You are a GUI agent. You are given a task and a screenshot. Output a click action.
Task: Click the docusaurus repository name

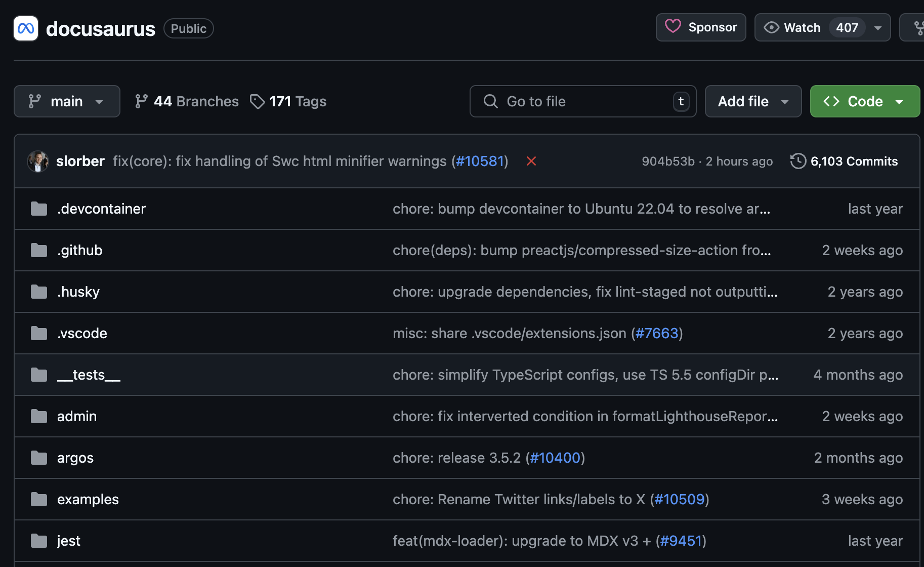[x=100, y=29]
